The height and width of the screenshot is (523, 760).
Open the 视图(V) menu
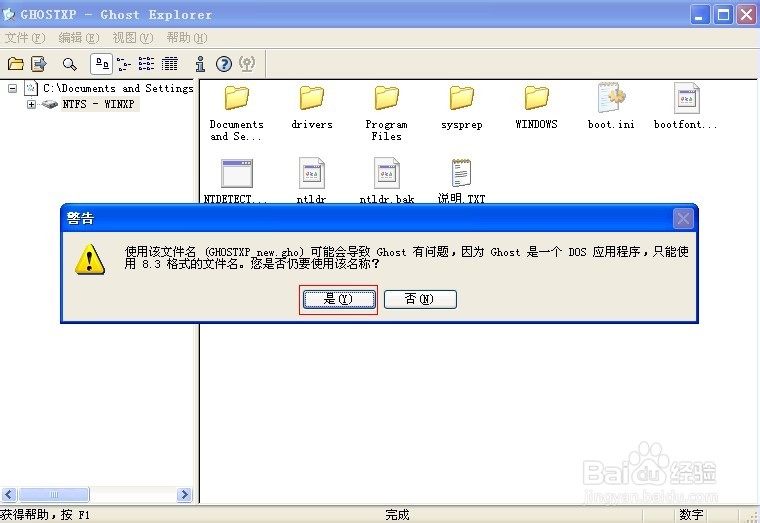point(133,38)
